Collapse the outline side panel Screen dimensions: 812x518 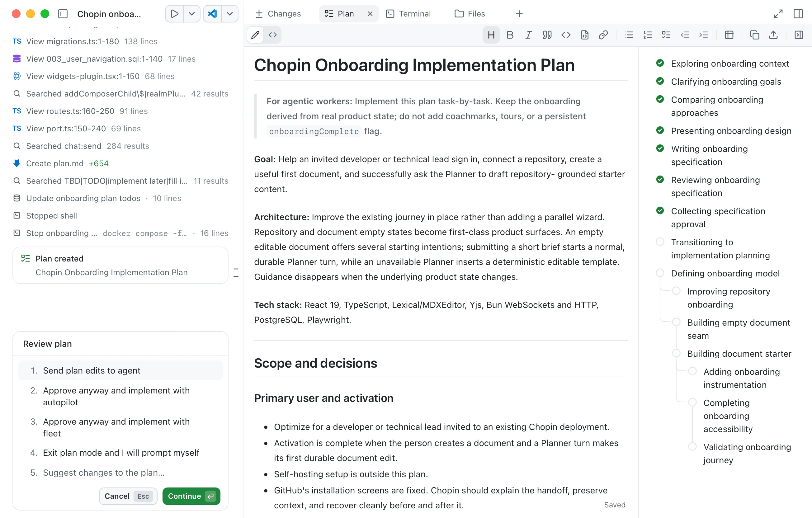point(799,35)
